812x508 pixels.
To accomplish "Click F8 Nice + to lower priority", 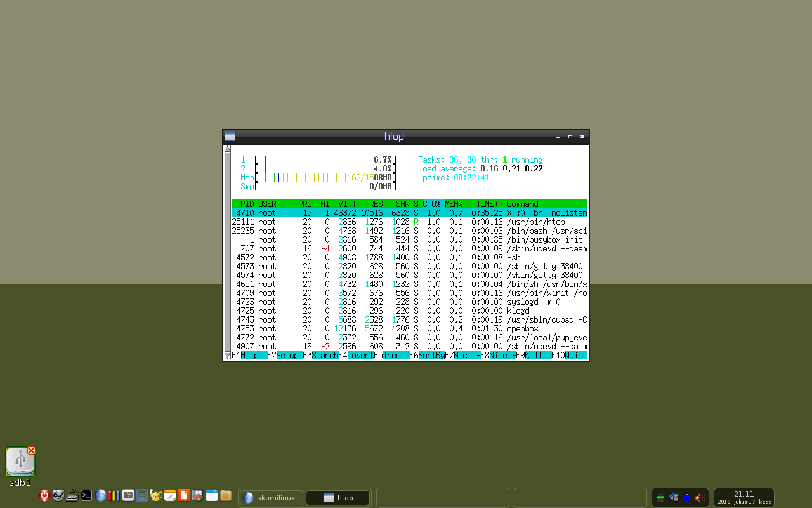I will (x=498, y=356).
